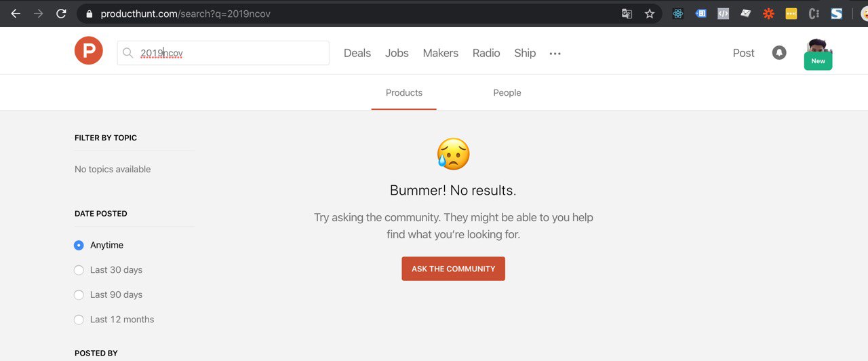The image size is (868, 361).
Task: Open the yellow dots extension icon
Action: coord(791,14)
